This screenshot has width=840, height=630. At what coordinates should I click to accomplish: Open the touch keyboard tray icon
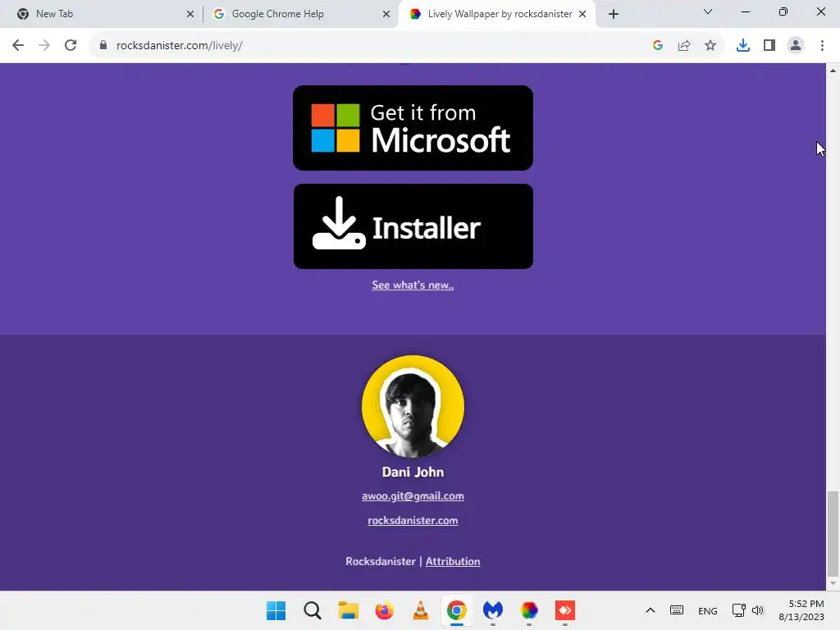click(677, 610)
